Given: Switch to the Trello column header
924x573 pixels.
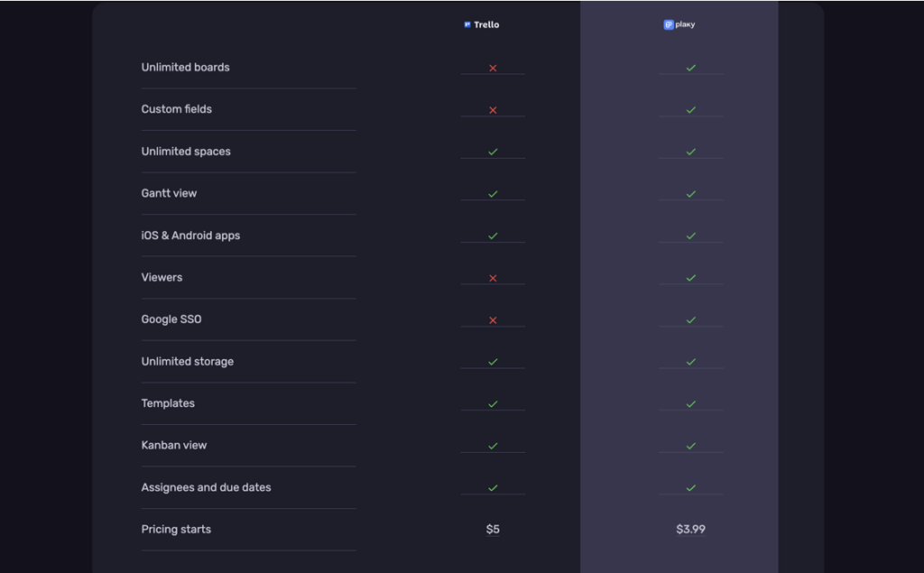Looking at the screenshot, I should point(481,24).
